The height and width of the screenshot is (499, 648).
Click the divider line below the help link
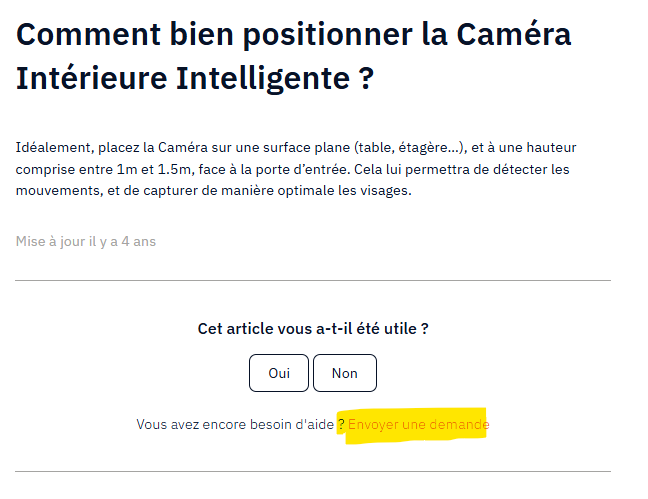click(x=313, y=471)
